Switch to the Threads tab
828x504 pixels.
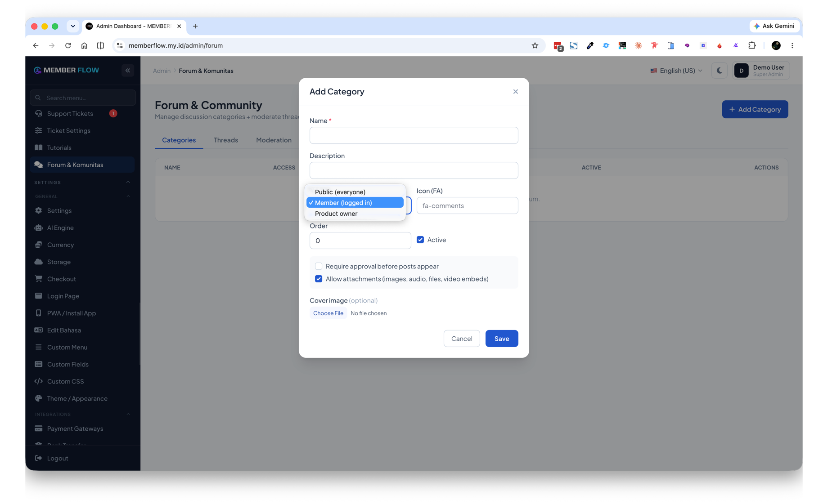coord(226,140)
